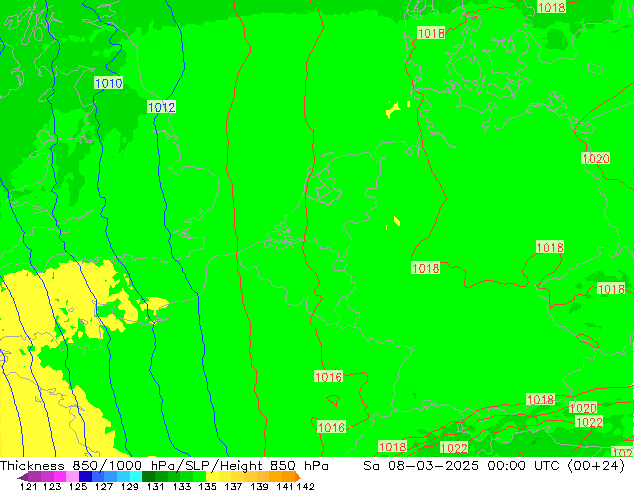Click the SLP text in the map title
634x490 pixels.
point(198,466)
